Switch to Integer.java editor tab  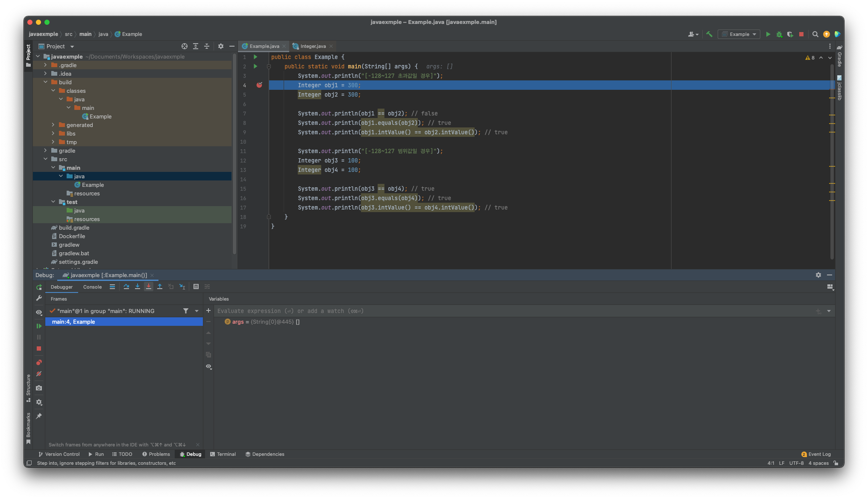point(313,46)
